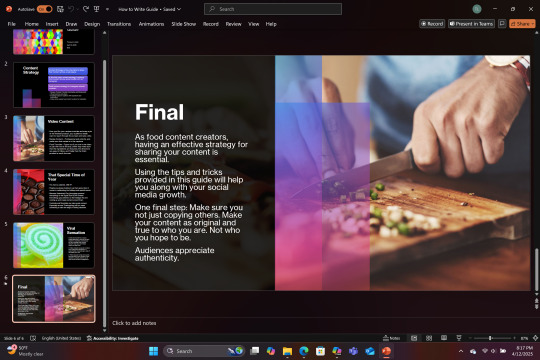The image size is (540, 360).
Task: Open the Slide Show tab
Action: click(x=184, y=24)
